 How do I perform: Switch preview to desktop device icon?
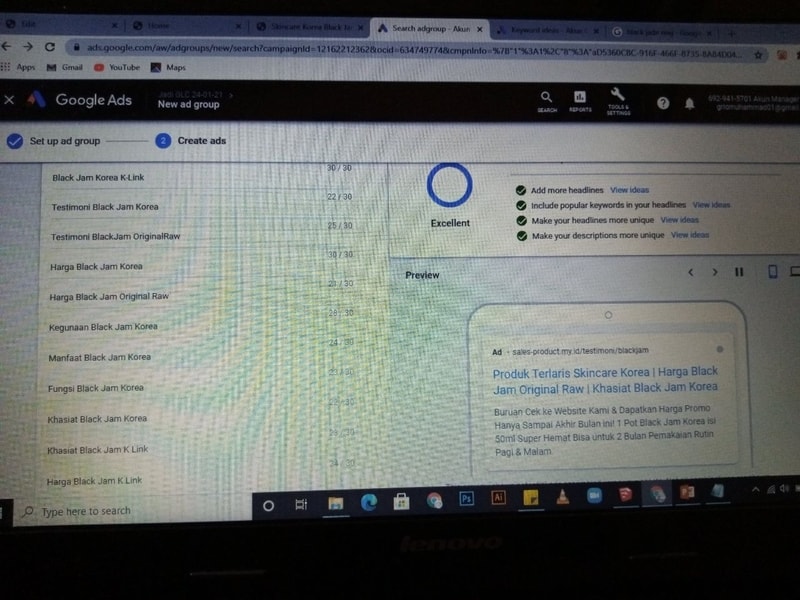(795, 272)
